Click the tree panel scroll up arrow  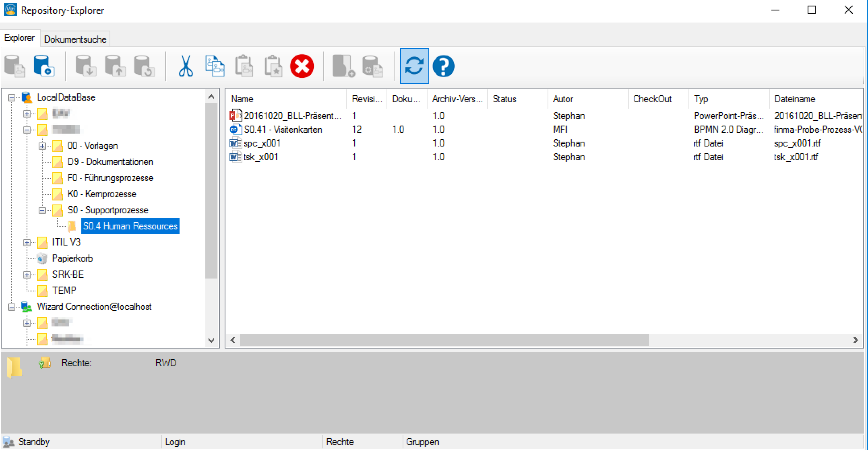click(211, 97)
